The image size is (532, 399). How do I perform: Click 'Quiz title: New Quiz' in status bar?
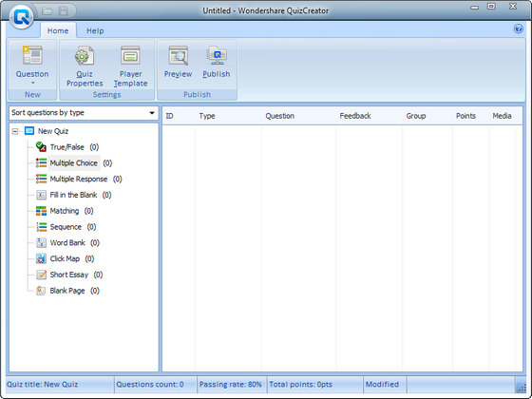coord(43,385)
